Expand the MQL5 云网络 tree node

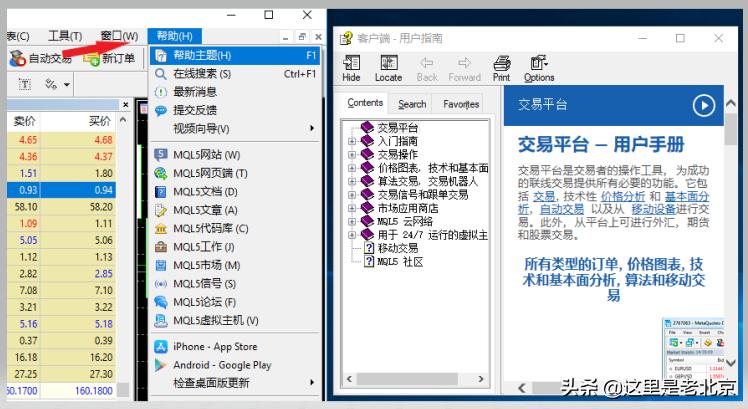point(352,221)
